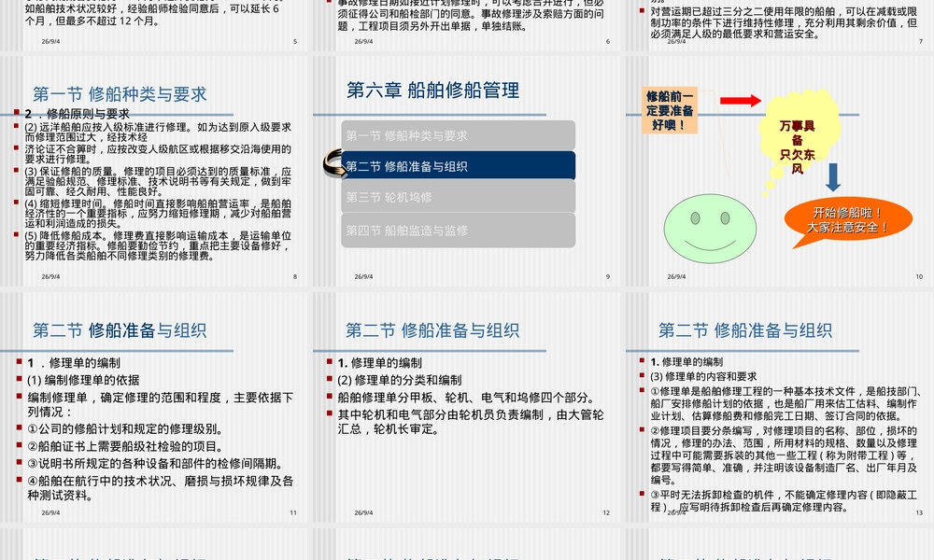
Task: Click slide number 12 at the slide's corner
Action: click(606, 513)
